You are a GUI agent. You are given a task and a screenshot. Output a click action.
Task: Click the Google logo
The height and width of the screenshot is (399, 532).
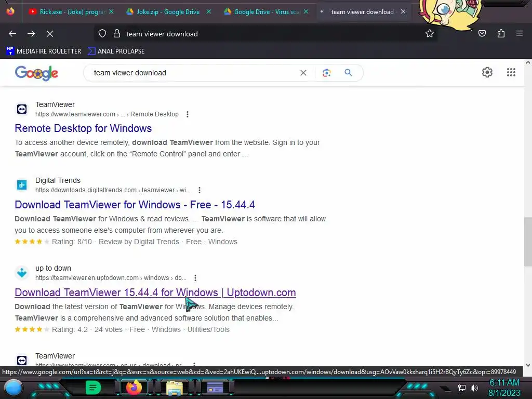tap(37, 73)
